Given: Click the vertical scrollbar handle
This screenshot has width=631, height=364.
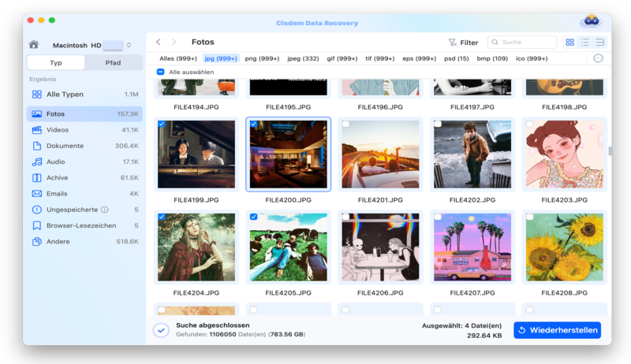Looking at the screenshot, I should (609, 150).
